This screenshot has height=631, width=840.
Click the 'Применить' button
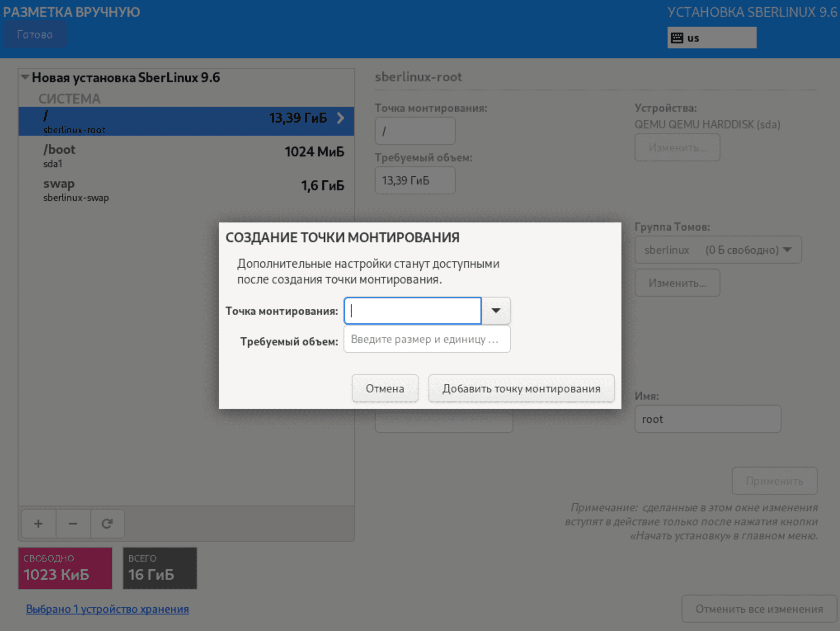pyautogui.click(x=774, y=481)
